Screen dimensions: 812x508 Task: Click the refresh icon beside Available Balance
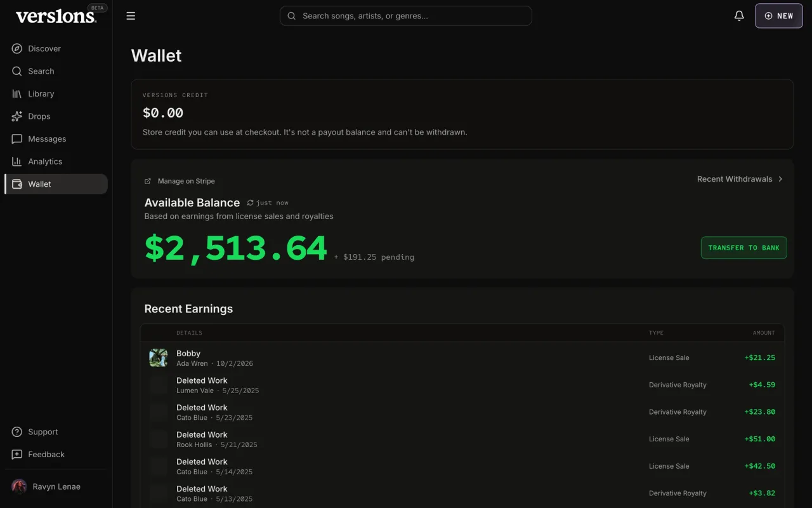pos(250,203)
